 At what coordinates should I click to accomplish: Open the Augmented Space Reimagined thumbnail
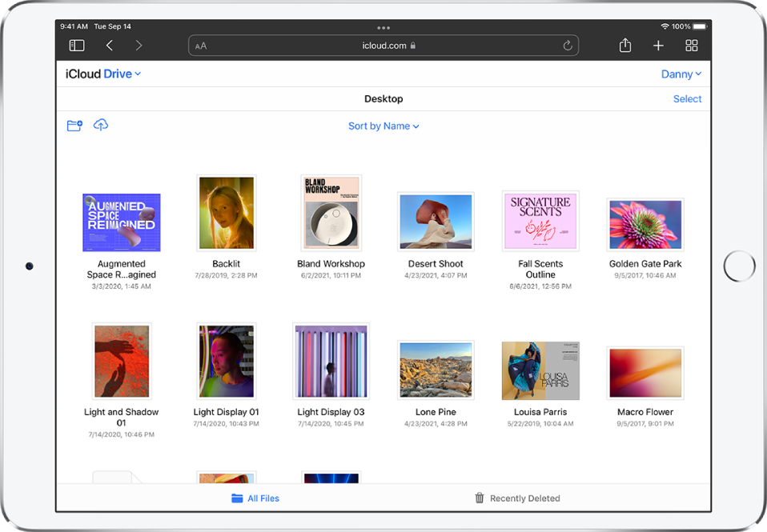pyautogui.click(x=122, y=222)
